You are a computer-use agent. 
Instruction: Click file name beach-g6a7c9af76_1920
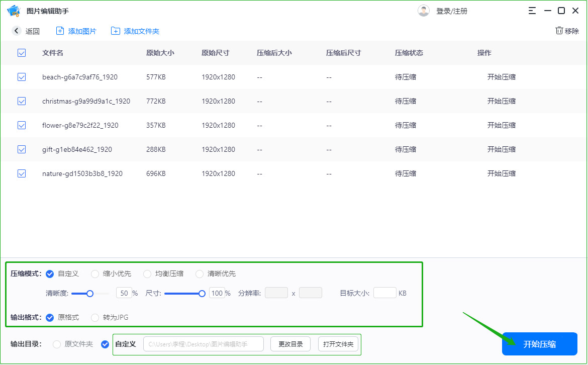(x=80, y=77)
